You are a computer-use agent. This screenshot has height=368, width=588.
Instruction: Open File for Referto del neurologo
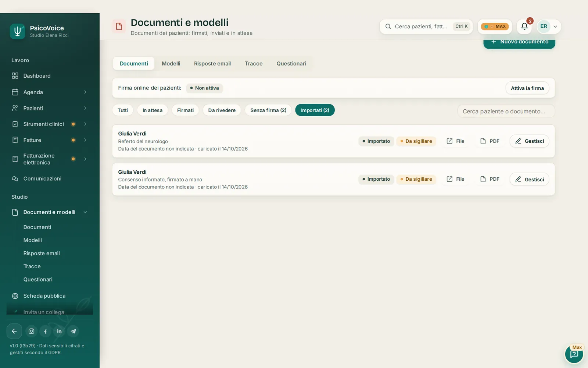click(x=455, y=141)
